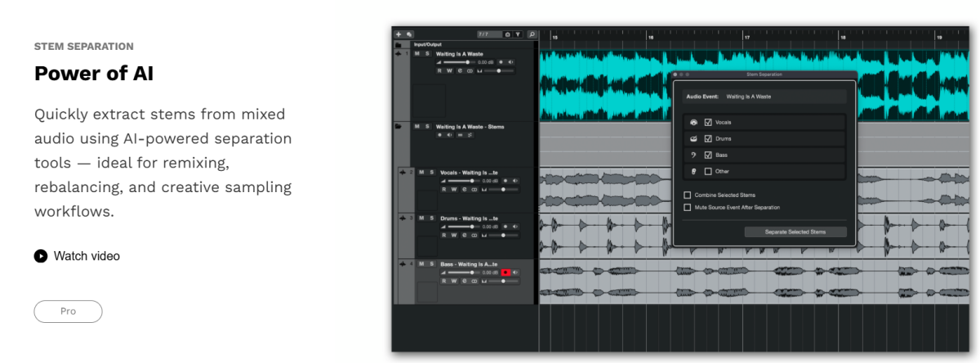Click the play icon beside Watch video
The image size is (980, 363).
41,256
